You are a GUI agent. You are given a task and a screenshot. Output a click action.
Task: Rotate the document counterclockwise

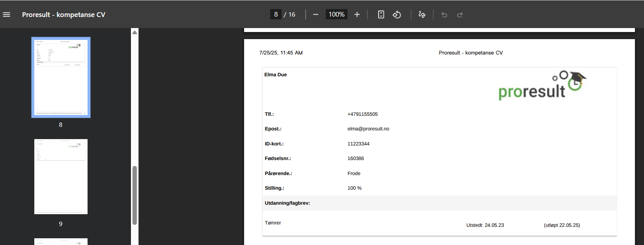click(397, 15)
